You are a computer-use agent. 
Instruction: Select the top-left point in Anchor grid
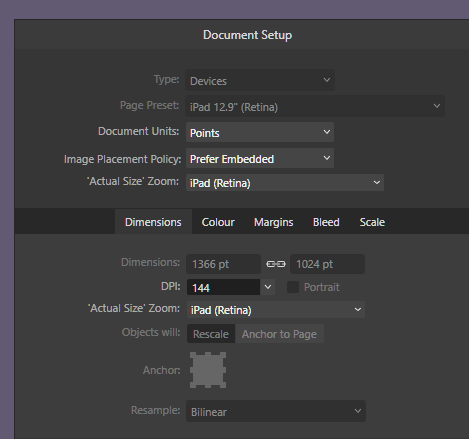[x=193, y=355]
